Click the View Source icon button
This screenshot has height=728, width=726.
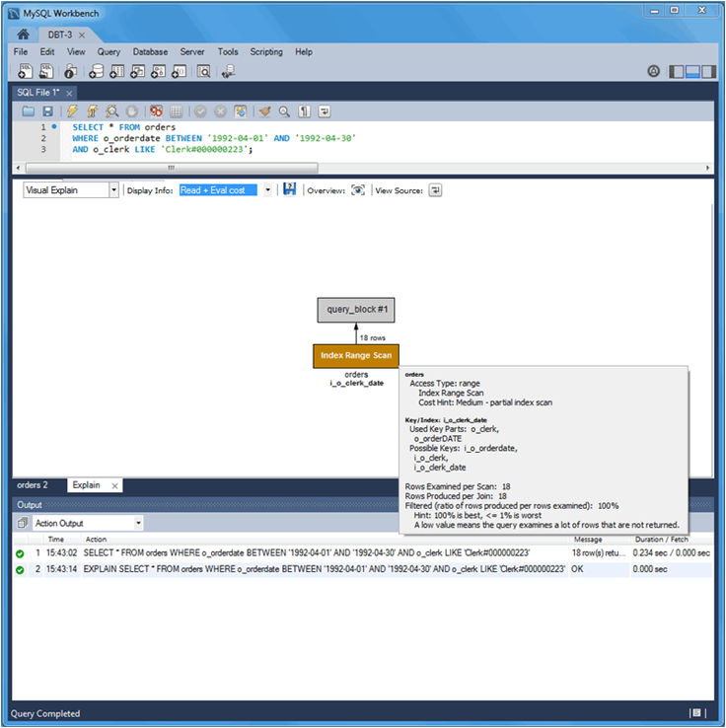(x=435, y=190)
